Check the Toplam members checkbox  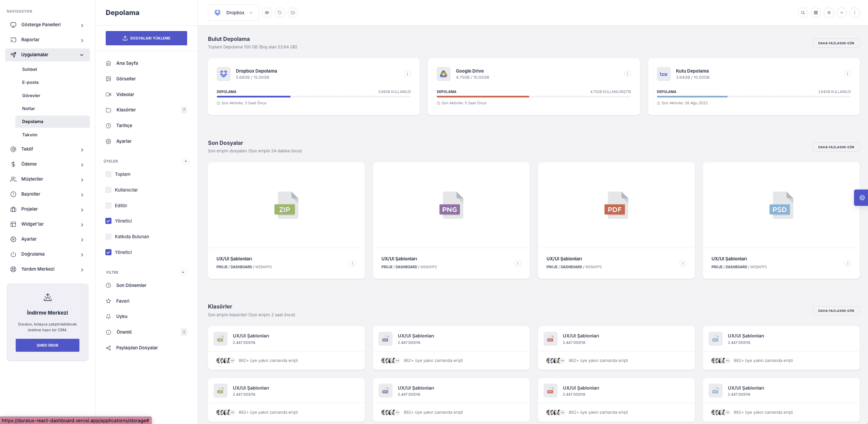(108, 174)
